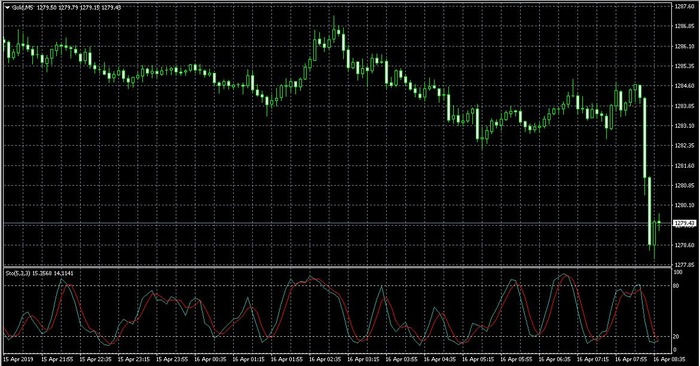Click the 1277.85 price scale label

coord(683,265)
